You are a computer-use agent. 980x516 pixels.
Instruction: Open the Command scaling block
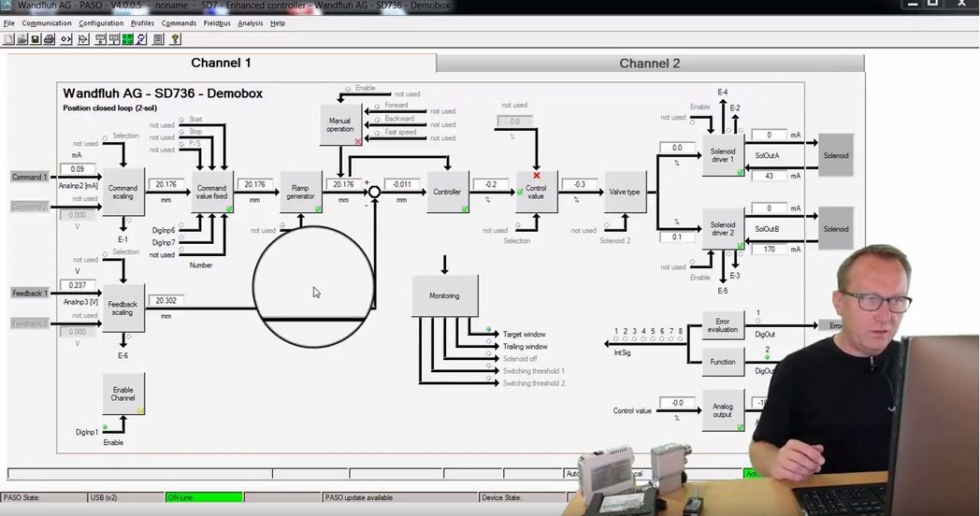(123, 192)
